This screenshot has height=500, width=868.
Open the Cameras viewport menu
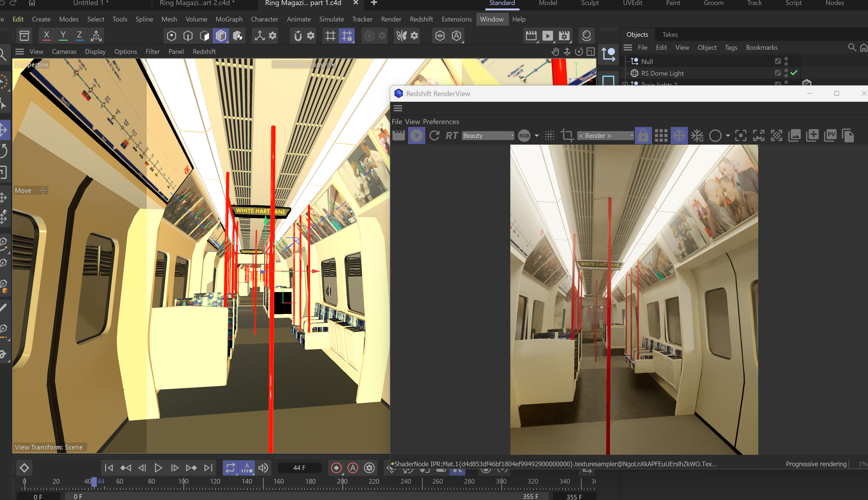(64, 51)
